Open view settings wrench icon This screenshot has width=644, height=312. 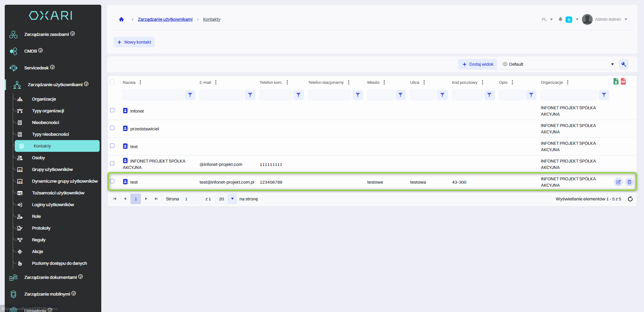click(624, 64)
